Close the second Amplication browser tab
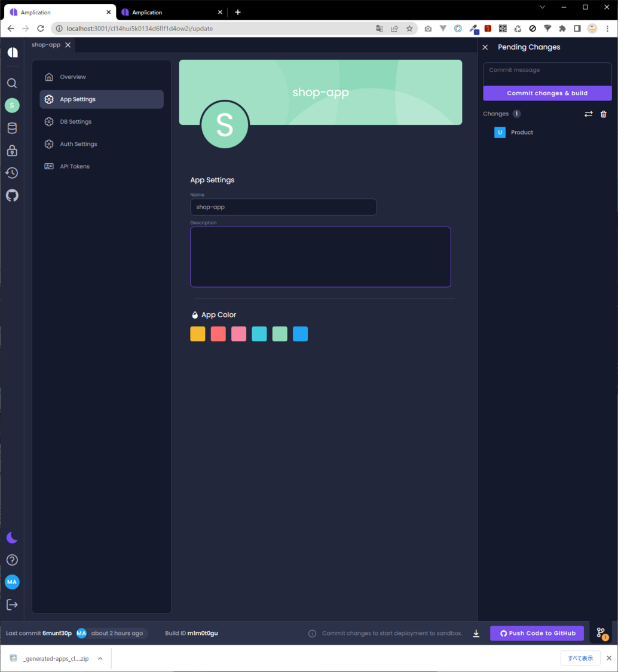Viewport: 618px width, 672px height. point(221,13)
